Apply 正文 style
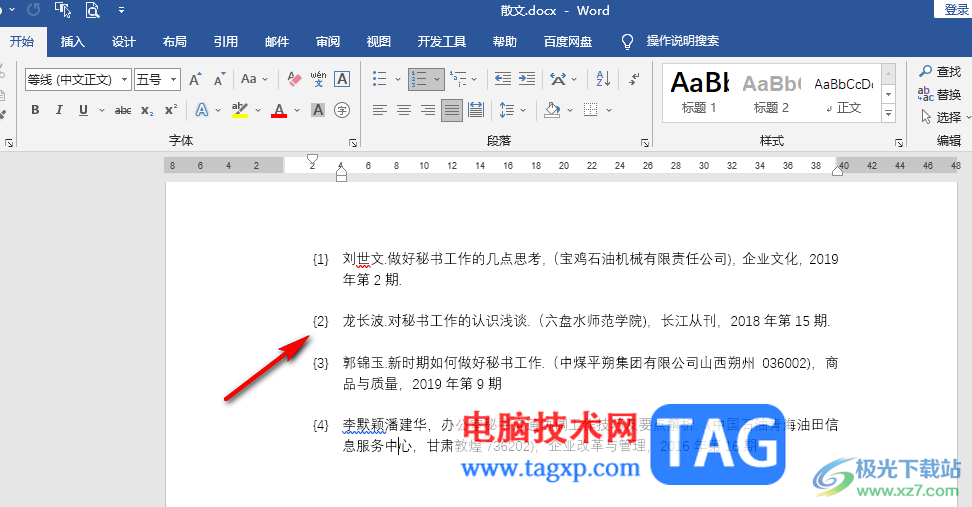972x507 pixels. (843, 93)
